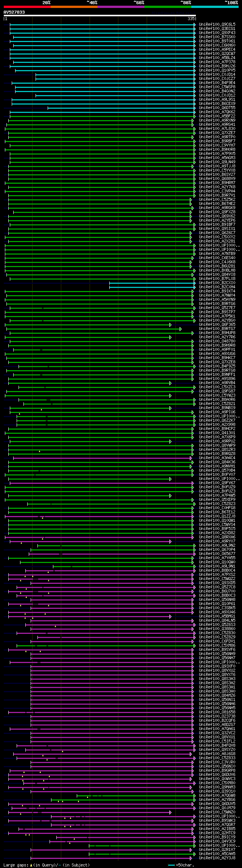Select the UniRef100_O81658 hit label
The image size is (242, 868).
(x=217, y=712)
